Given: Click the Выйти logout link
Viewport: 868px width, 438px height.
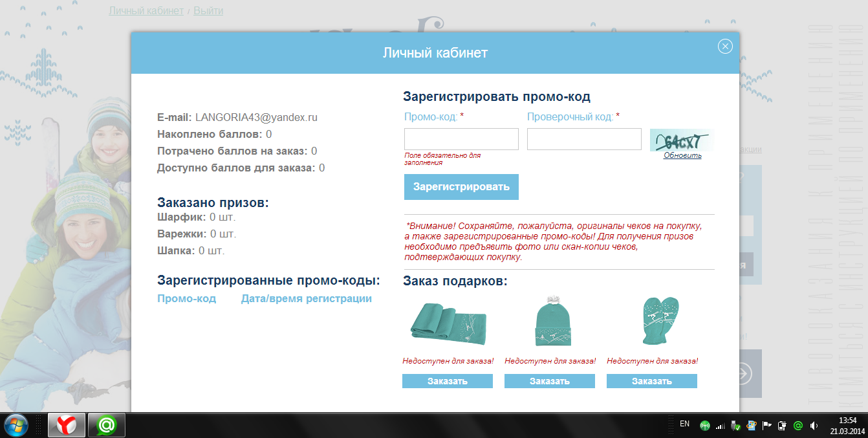Looking at the screenshot, I should coord(208,11).
